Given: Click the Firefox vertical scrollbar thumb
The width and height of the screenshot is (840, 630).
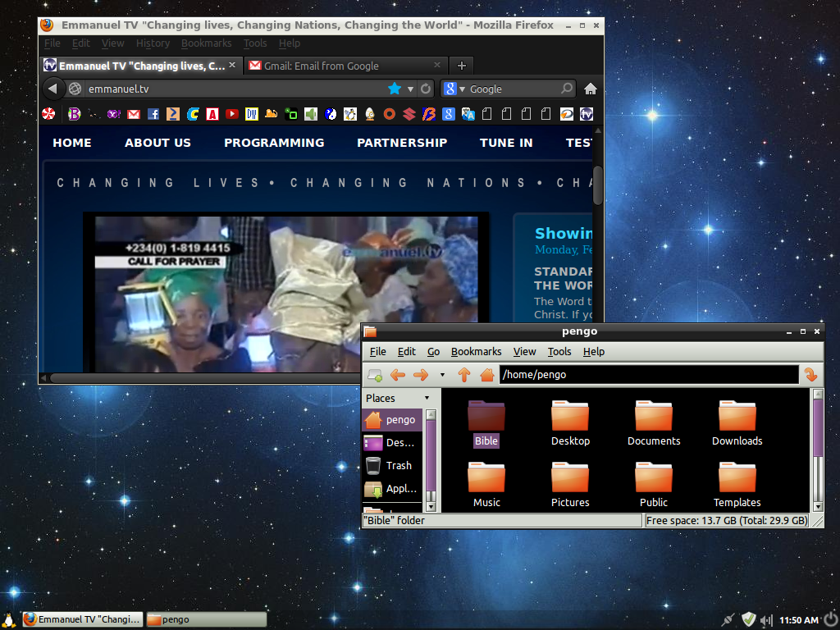Looking at the screenshot, I should pos(598,185).
